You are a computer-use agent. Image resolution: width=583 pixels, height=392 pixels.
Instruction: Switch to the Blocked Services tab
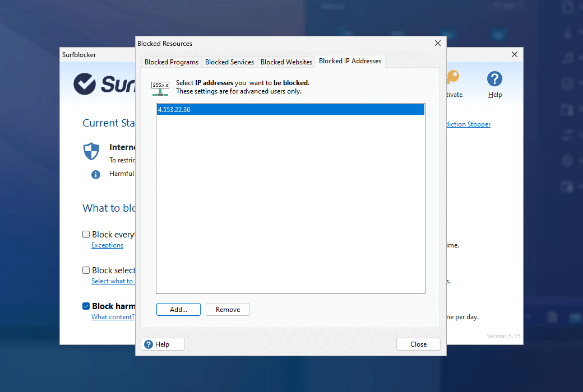(x=229, y=62)
